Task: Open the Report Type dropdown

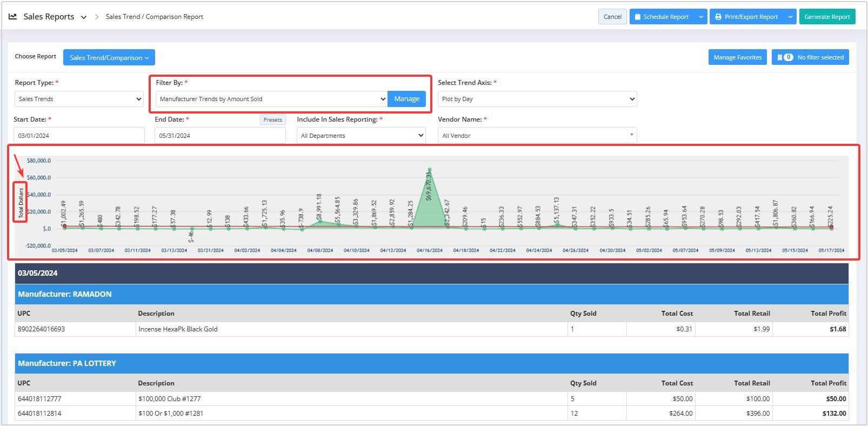Action: click(79, 99)
